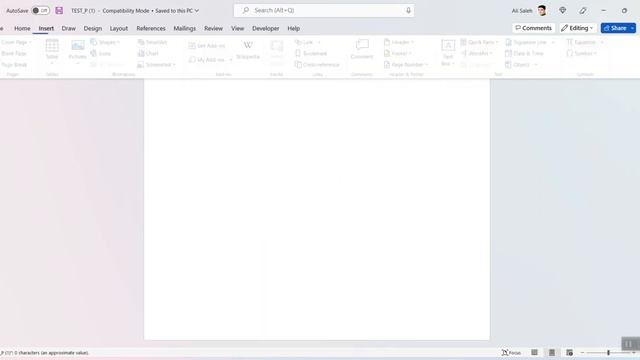Click the Comment balloon icon
This screenshot has width=640, height=360.
pyautogui.click(x=362, y=45)
